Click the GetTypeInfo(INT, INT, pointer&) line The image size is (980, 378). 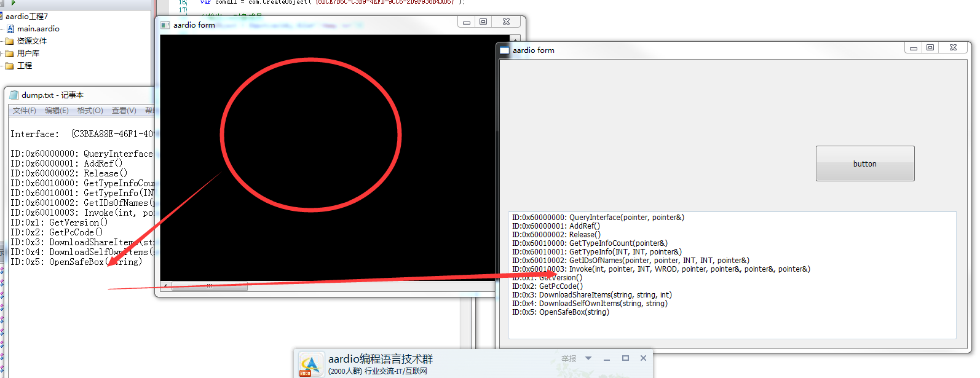pyautogui.click(x=597, y=252)
